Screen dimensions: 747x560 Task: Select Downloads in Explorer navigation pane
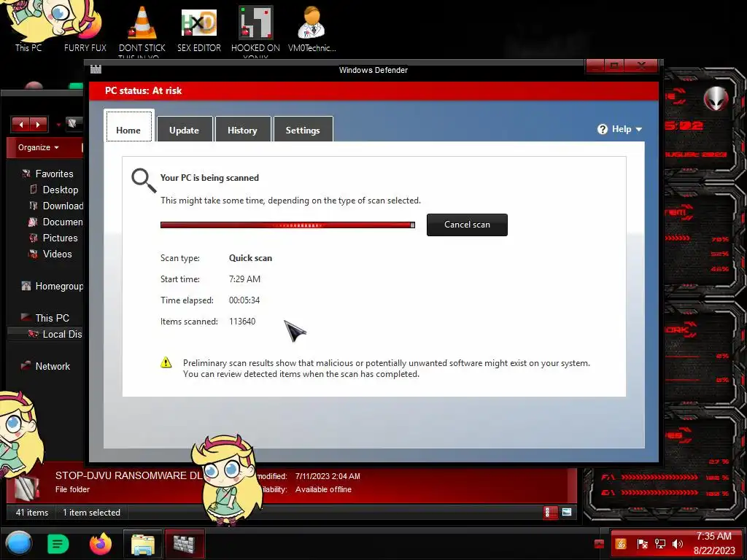[x=56, y=206]
